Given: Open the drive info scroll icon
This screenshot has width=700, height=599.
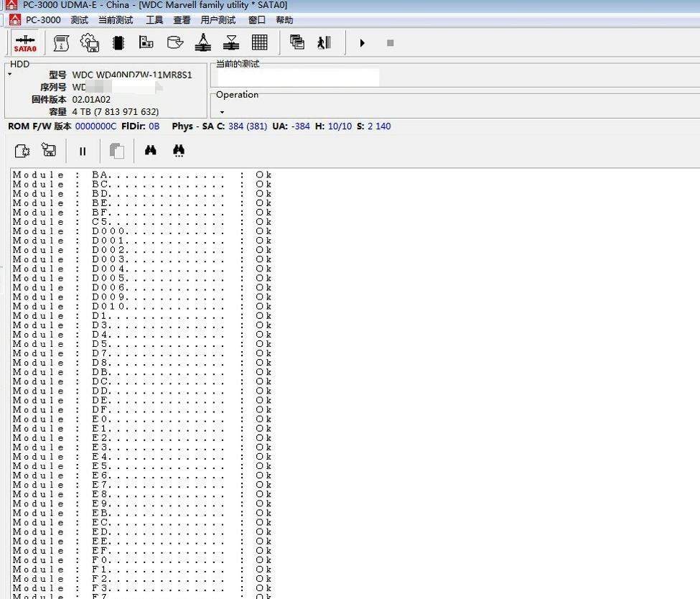Looking at the screenshot, I should coord(61,43).
